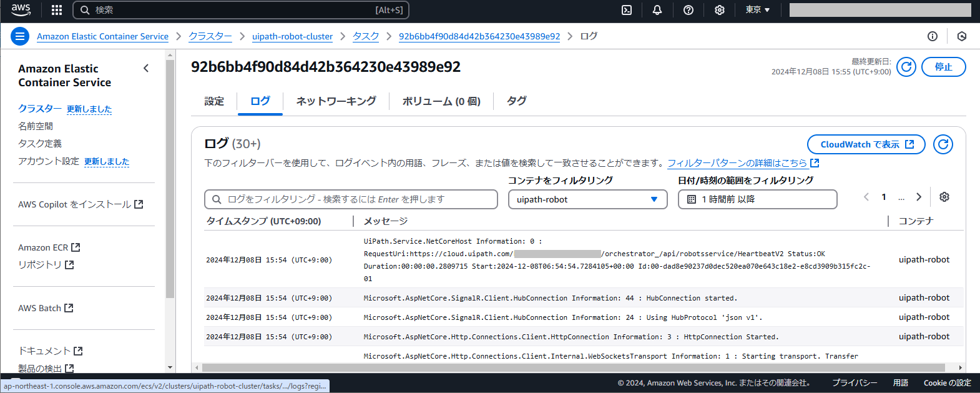Click the calendar icon in time filter

point(692,199)
